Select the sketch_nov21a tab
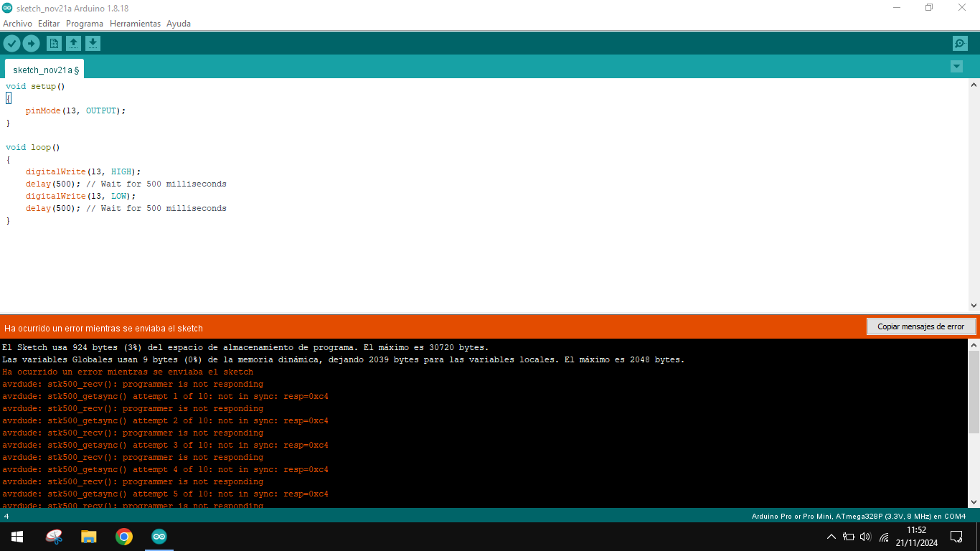The image size is (980, 551). point(45,70)
